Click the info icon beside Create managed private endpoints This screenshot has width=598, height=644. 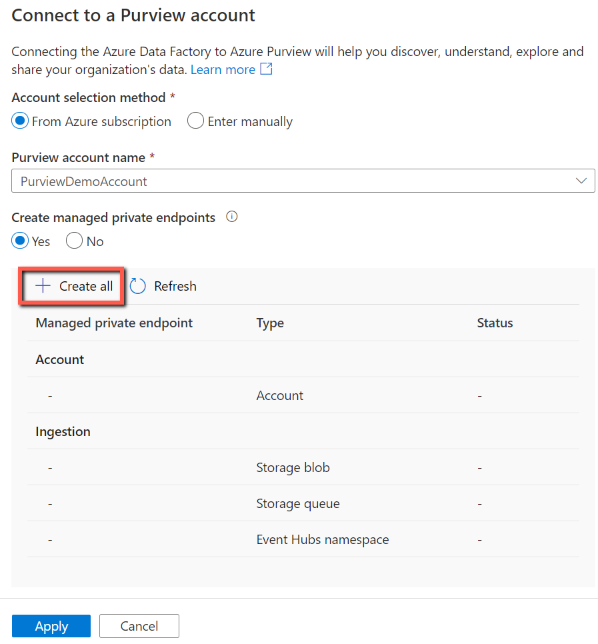[x=232, y=217]
